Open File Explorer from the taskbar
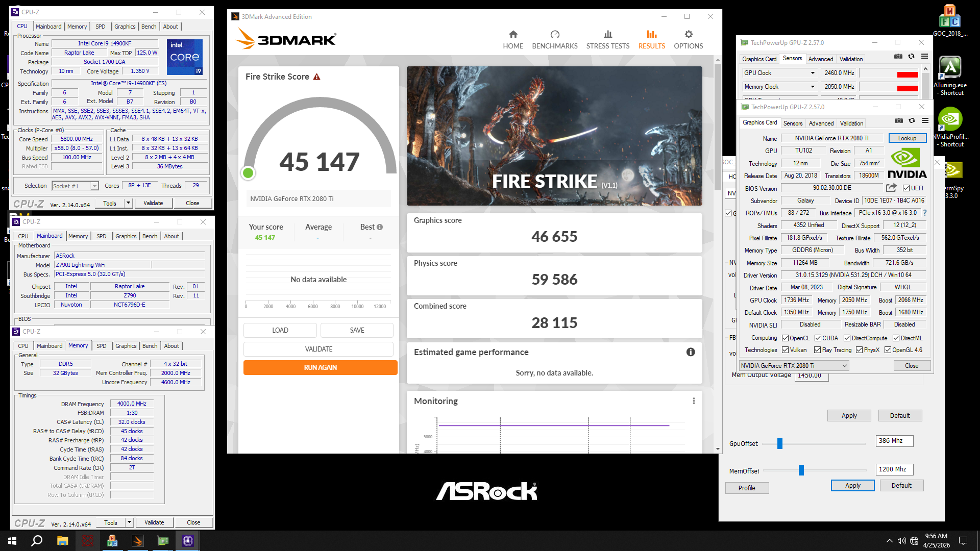This screenshot has width=980, height=551. pyautogui.click(x=62, y=541)
